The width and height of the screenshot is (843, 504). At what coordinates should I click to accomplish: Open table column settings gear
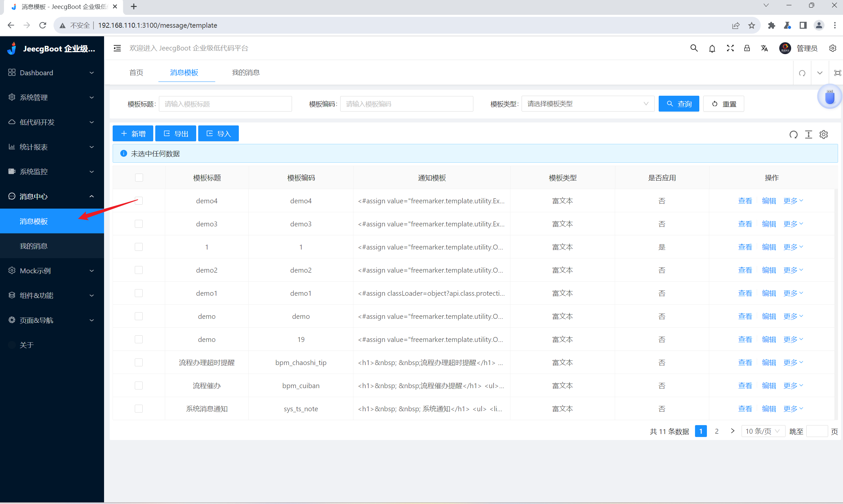point(824,134)
